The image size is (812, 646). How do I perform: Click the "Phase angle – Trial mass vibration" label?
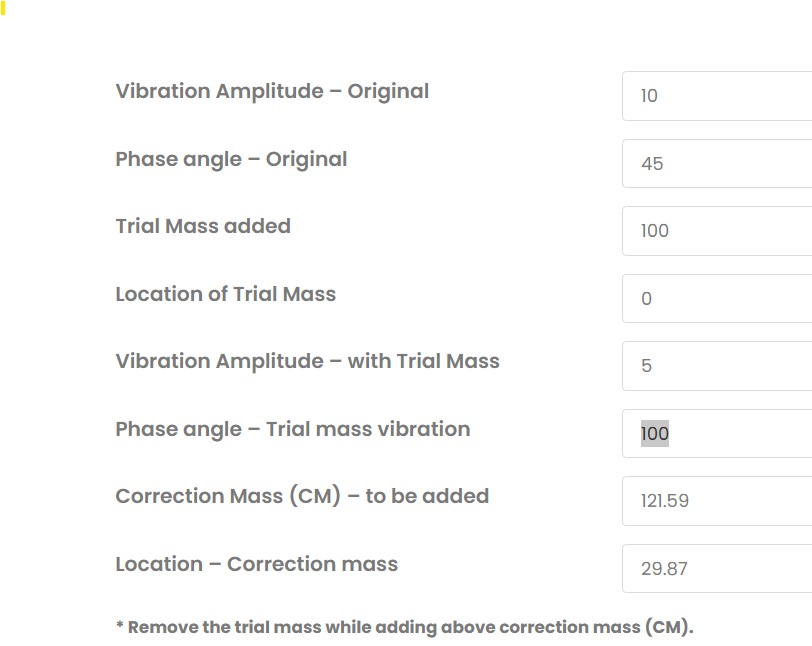tap(292, 429)
